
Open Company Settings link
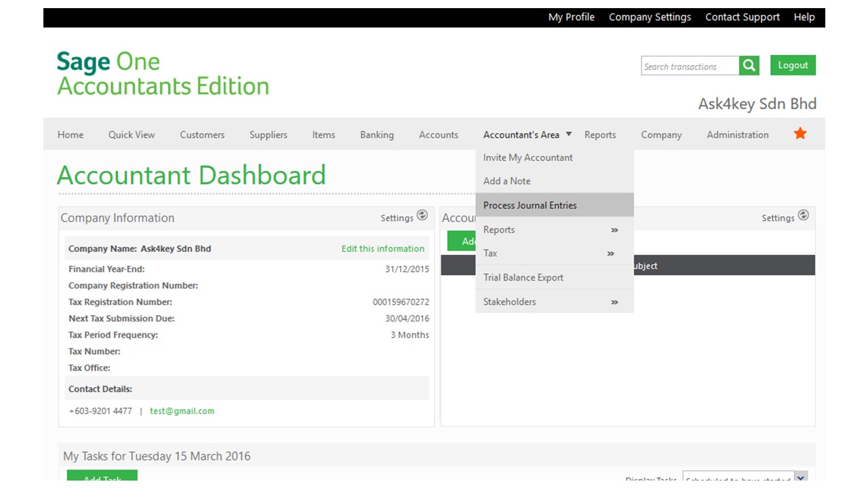click(x=650, y=17)
